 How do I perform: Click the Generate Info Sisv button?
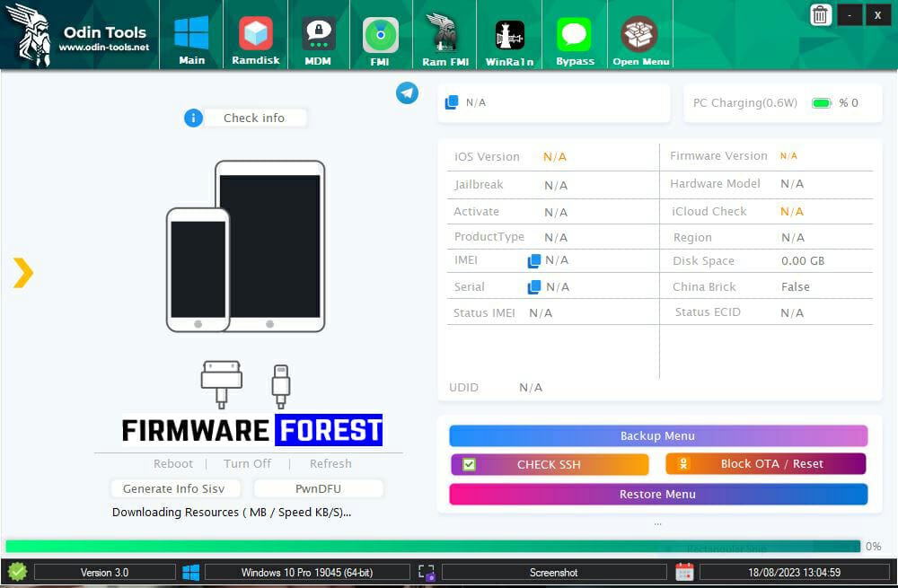click(x=175, y=488)
